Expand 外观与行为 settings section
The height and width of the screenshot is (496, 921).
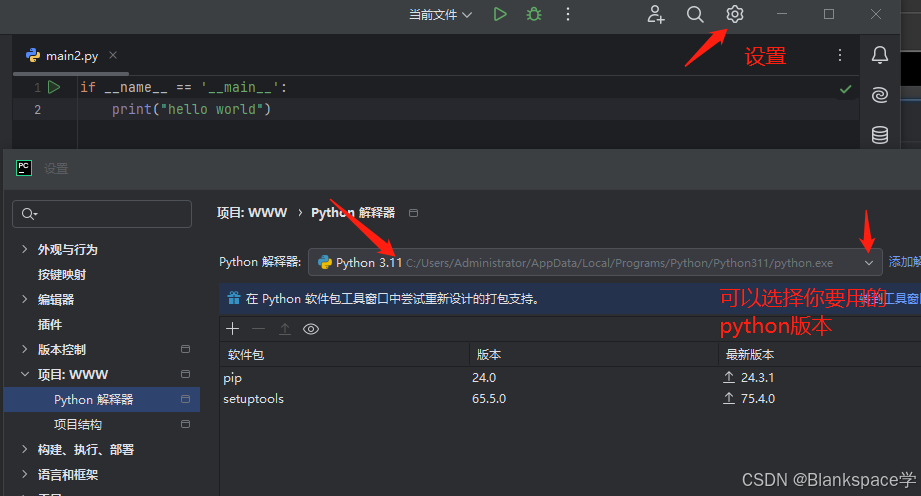[24, 249]
